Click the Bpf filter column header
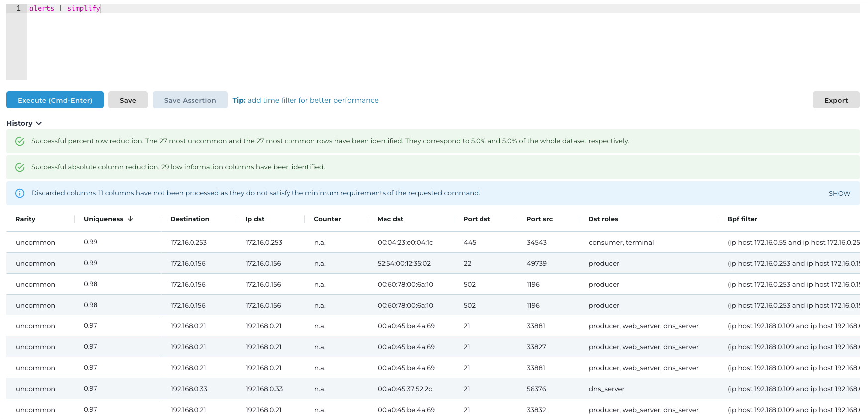868x419 pixels. (742, 219)
